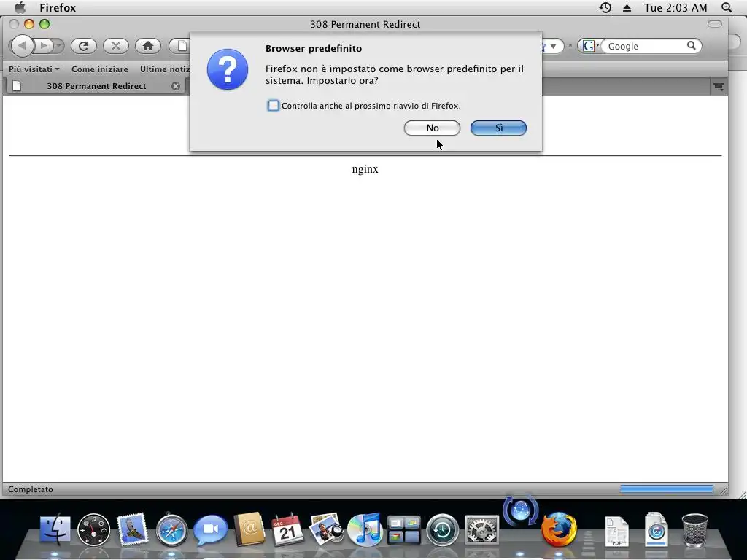Reload the current page

(84, 46)
